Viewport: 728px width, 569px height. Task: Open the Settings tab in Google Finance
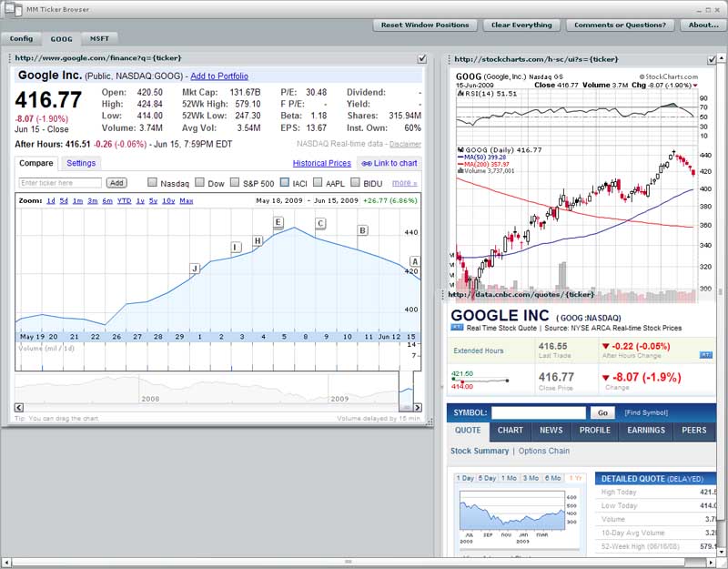81,163
